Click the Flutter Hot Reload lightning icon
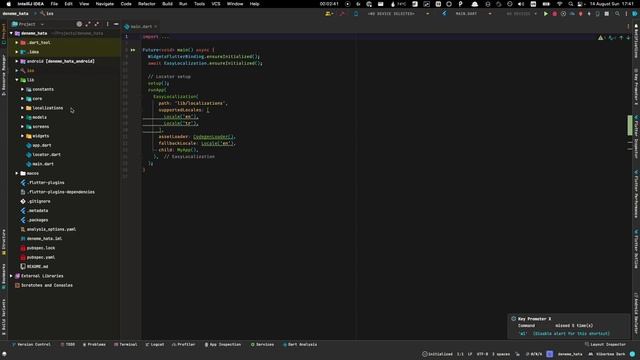This screenshot has height=360, width=640. [589, 14]
